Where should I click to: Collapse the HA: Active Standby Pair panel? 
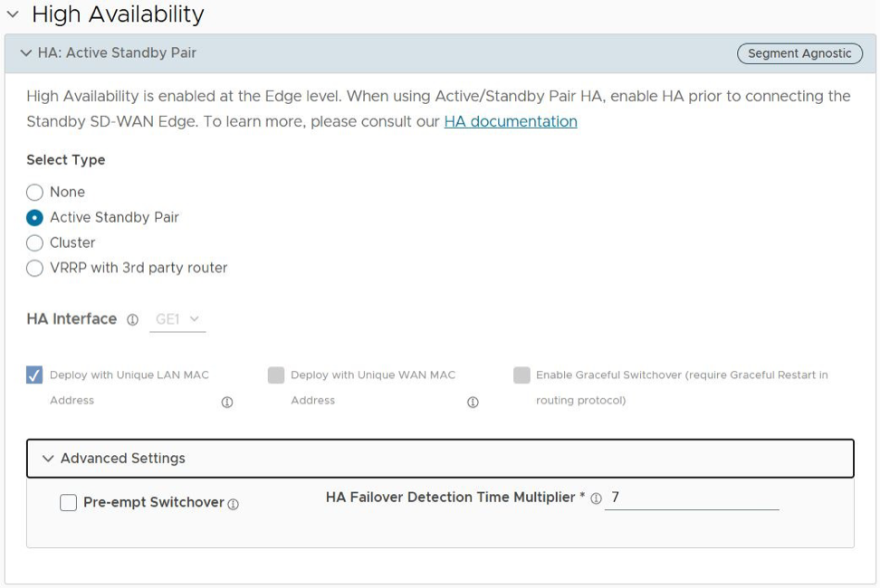click(25, 53)
